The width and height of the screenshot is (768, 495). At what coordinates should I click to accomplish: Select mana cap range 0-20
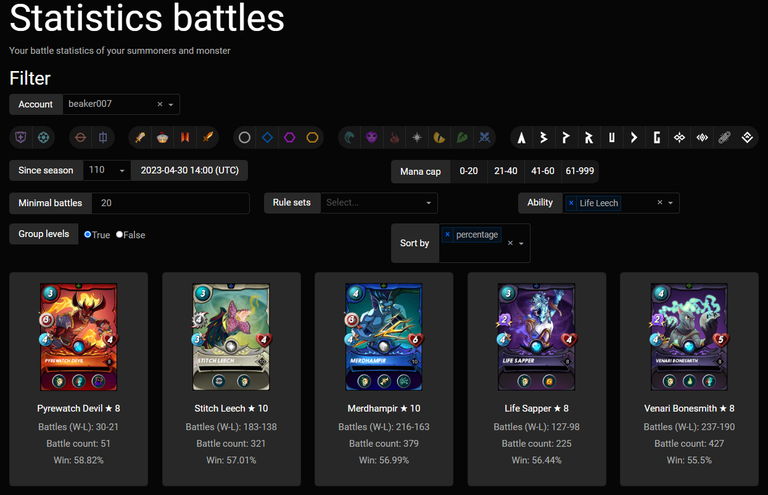pyautogui.click(x=468, y=171)
